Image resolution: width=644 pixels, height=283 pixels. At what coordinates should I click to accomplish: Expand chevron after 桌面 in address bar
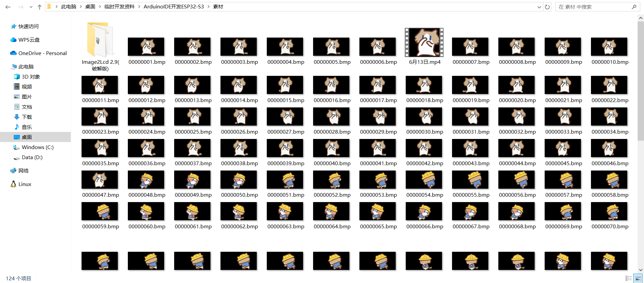click(x=100, y=7)
